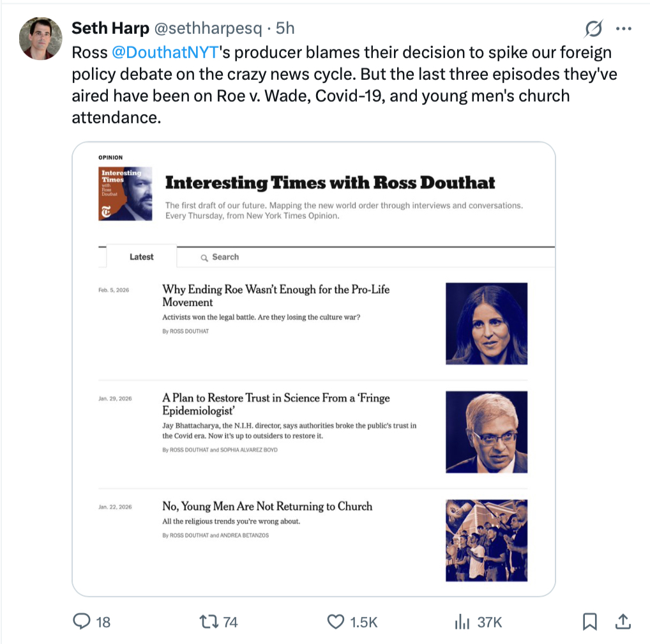Screen dimensions: 650x644
Task: Share the tweet via share icon
Action: [623, 621]
